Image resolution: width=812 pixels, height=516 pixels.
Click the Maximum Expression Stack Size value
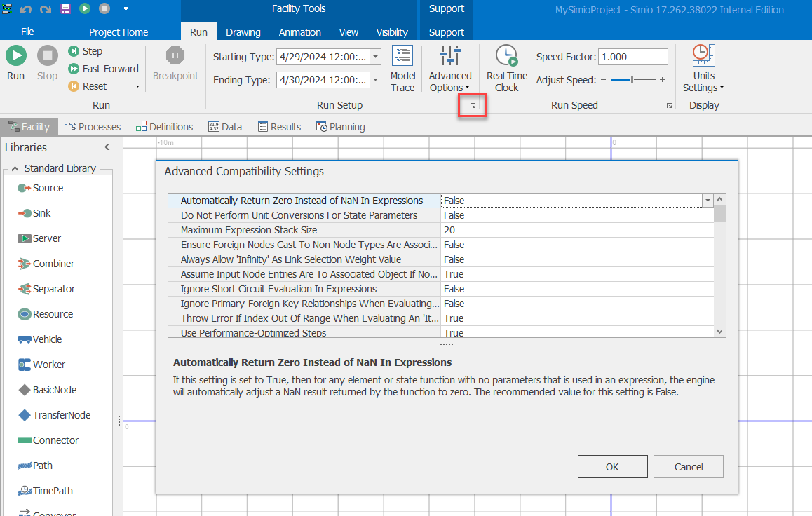(577, 230)
